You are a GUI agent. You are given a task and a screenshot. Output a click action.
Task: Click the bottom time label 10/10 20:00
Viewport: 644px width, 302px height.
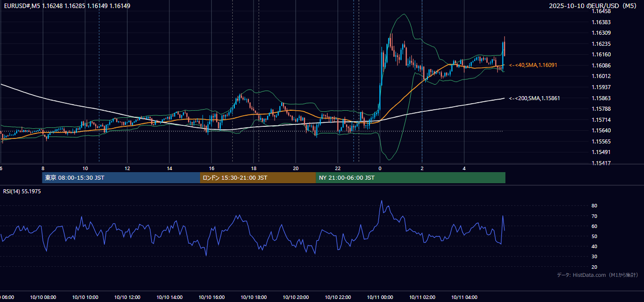[x=296, y=297]
